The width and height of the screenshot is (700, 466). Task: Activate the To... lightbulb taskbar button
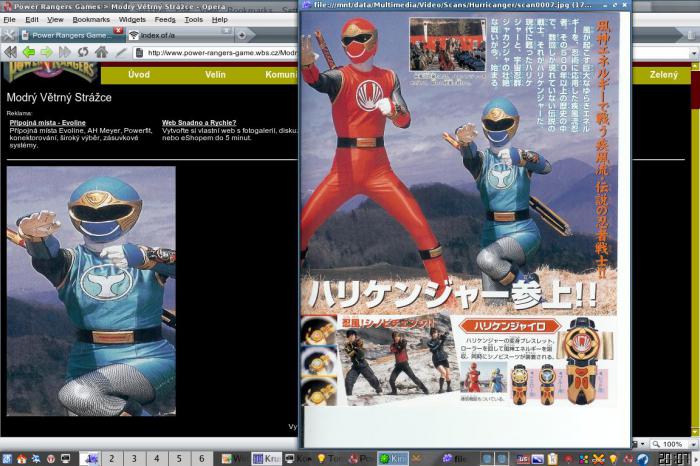(330, 458)
